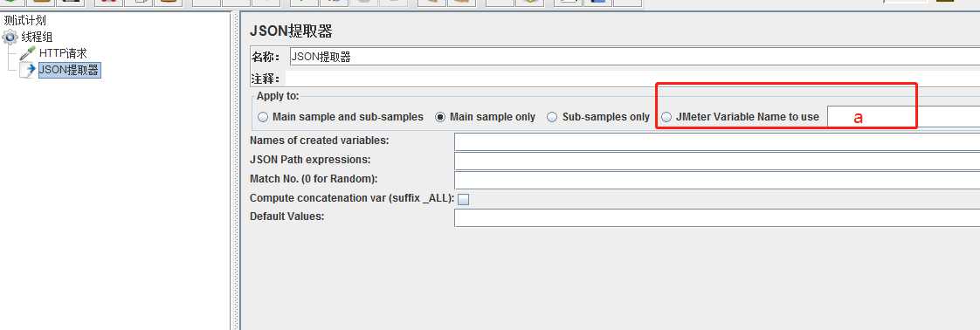Click Names of created variables field
Screen dimensions: 980x330
click(x=717, y=142)
